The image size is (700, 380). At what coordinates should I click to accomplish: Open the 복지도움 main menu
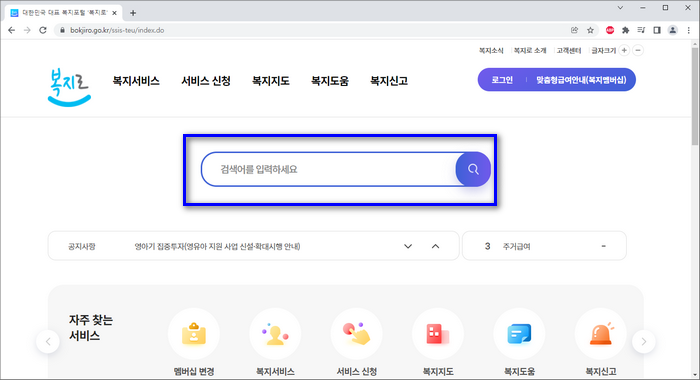click(330, 81)
